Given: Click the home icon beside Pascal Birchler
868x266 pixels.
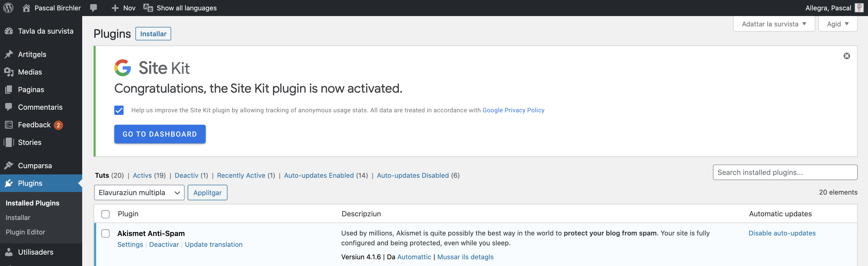Looking at the screenshot, I should click(x=26, y=8).
